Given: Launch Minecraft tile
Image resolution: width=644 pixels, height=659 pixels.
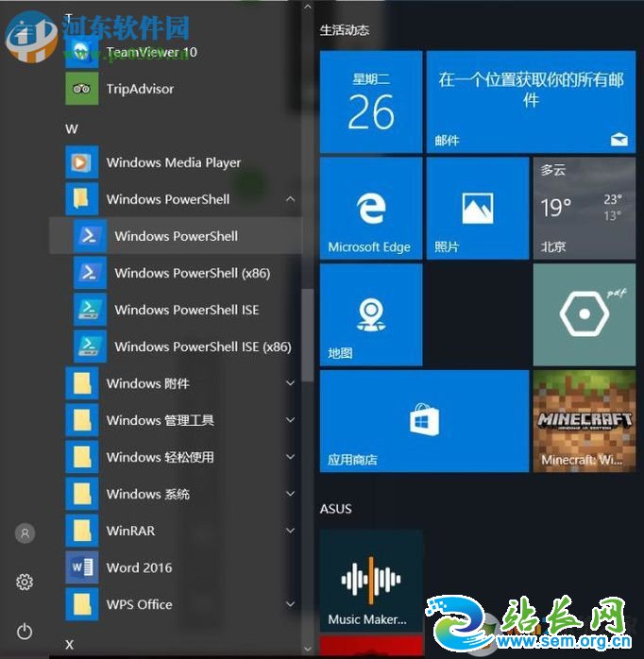Looking at the screenshot, I should [x=585, y=421].
